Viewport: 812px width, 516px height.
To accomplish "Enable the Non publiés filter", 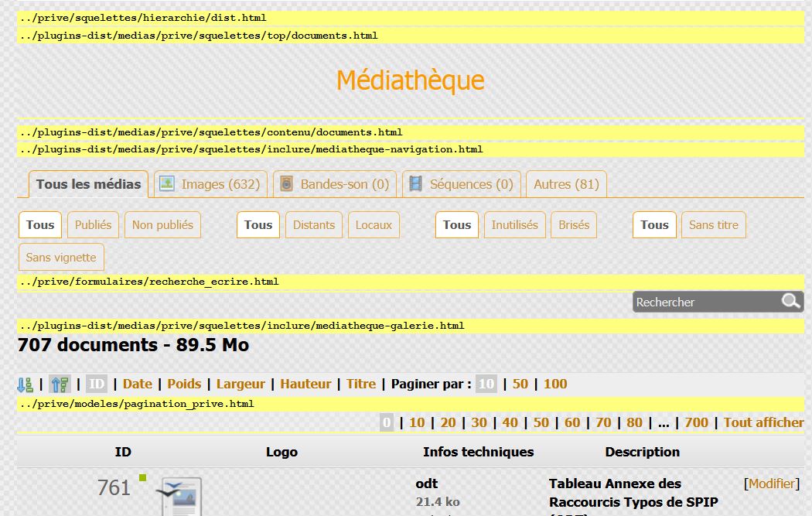I will 162,225.
